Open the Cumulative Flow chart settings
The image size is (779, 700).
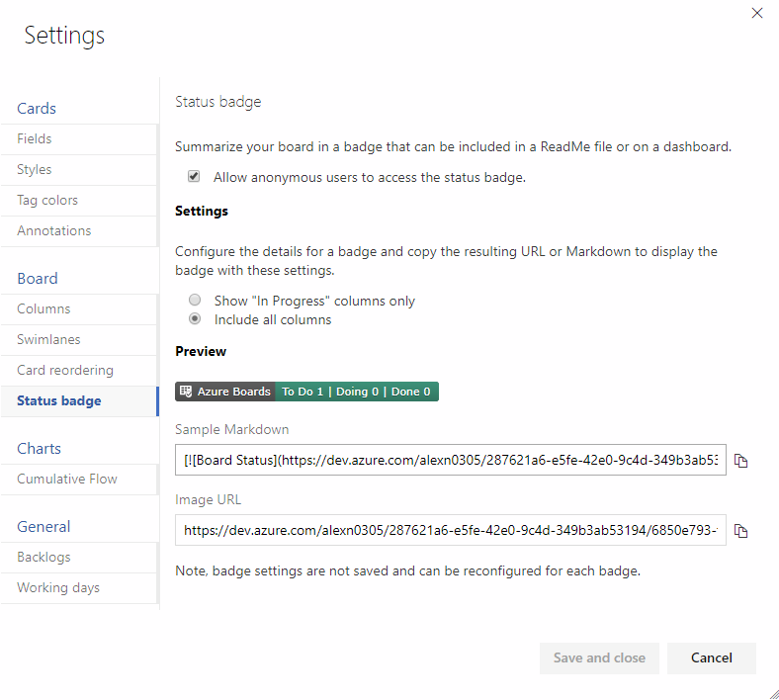pyautogui.click(x=67, y=480)
